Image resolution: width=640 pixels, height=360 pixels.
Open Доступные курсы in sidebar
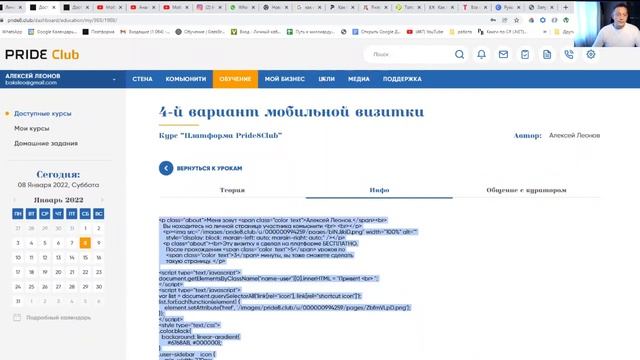pos(43,113)
